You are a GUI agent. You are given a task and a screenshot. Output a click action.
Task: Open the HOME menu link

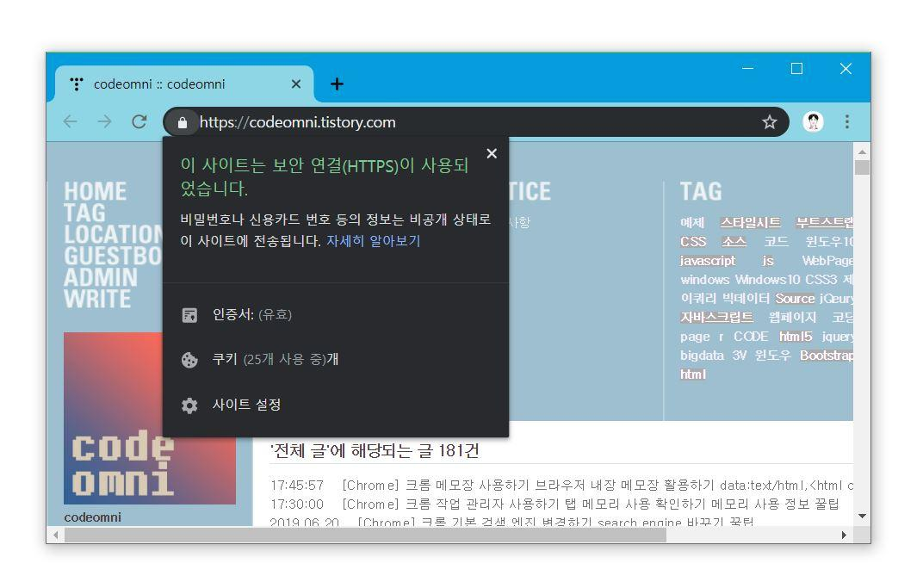(95, 191)
